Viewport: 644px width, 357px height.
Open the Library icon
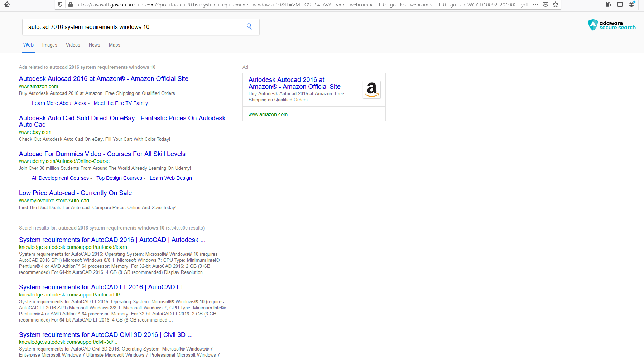click(608, 5)
